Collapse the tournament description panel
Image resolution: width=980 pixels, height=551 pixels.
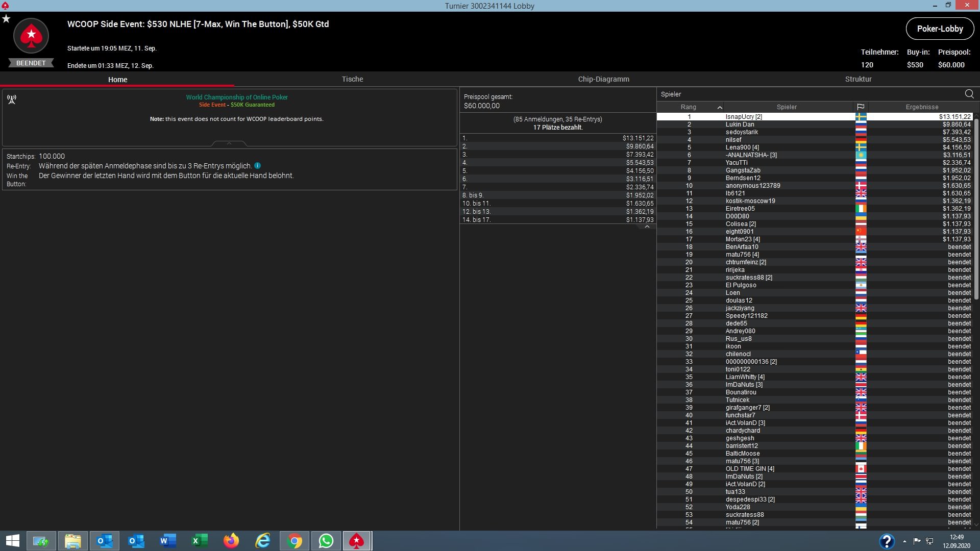(229, 144)
